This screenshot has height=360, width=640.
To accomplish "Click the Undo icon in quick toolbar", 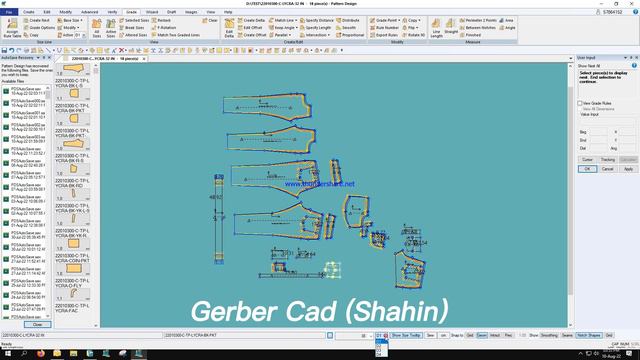I will 11,50.
